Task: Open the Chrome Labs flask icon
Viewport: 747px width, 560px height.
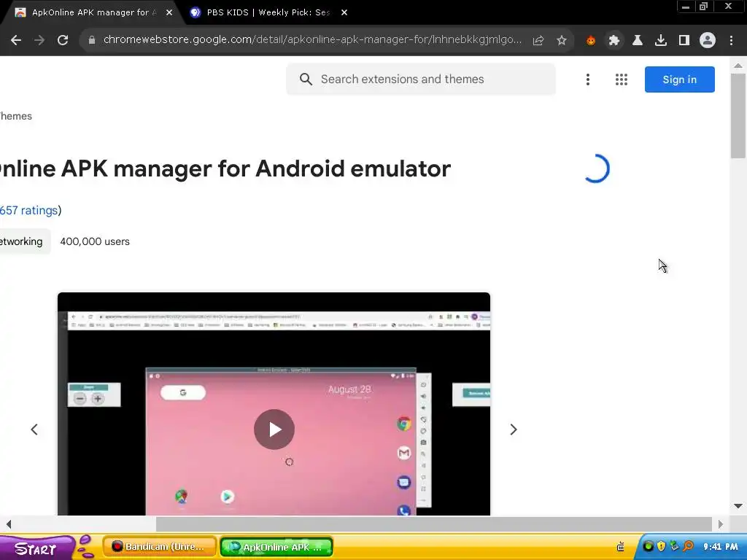Action: click(638, 41)
